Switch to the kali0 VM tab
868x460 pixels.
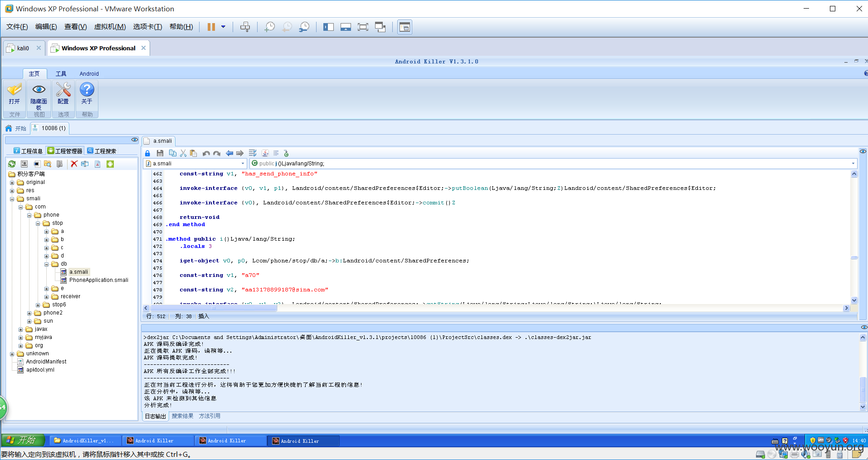coord(23,48)
